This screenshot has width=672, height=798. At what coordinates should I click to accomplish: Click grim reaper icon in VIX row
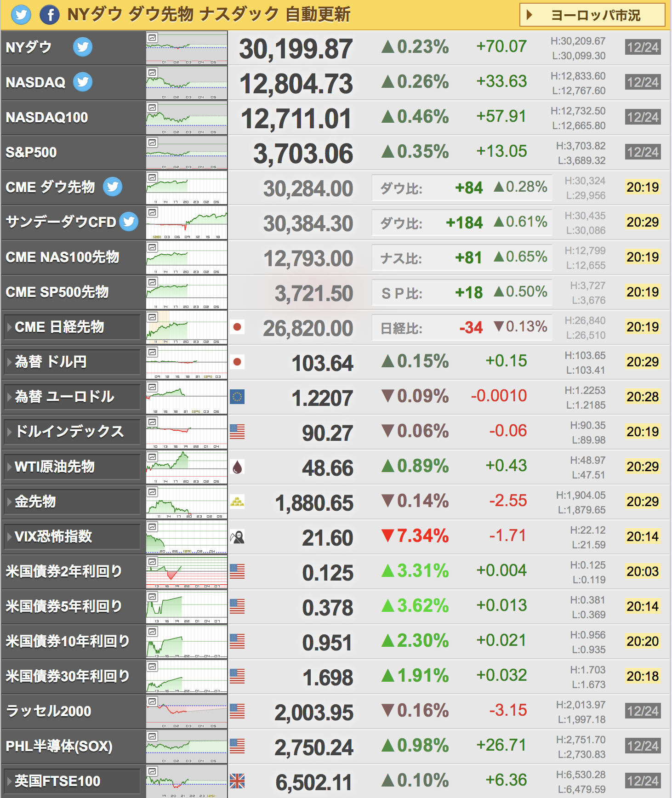click(x=237, y=536)
